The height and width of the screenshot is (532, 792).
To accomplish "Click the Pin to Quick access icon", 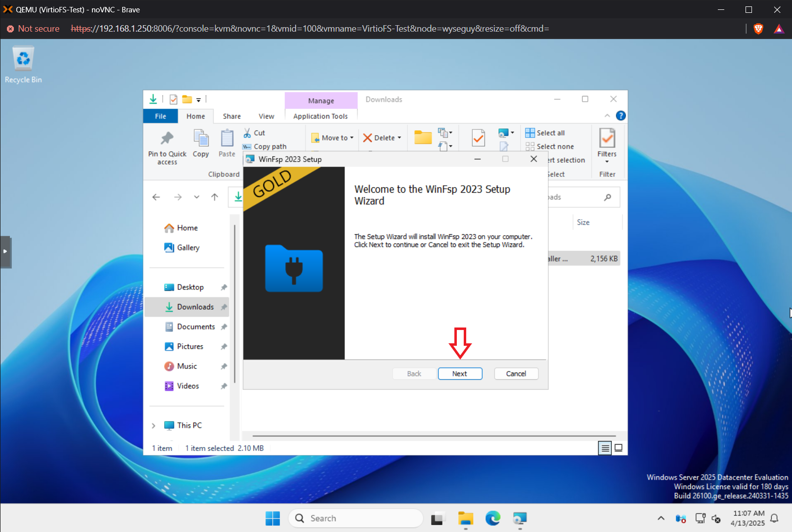I will 167,138.
